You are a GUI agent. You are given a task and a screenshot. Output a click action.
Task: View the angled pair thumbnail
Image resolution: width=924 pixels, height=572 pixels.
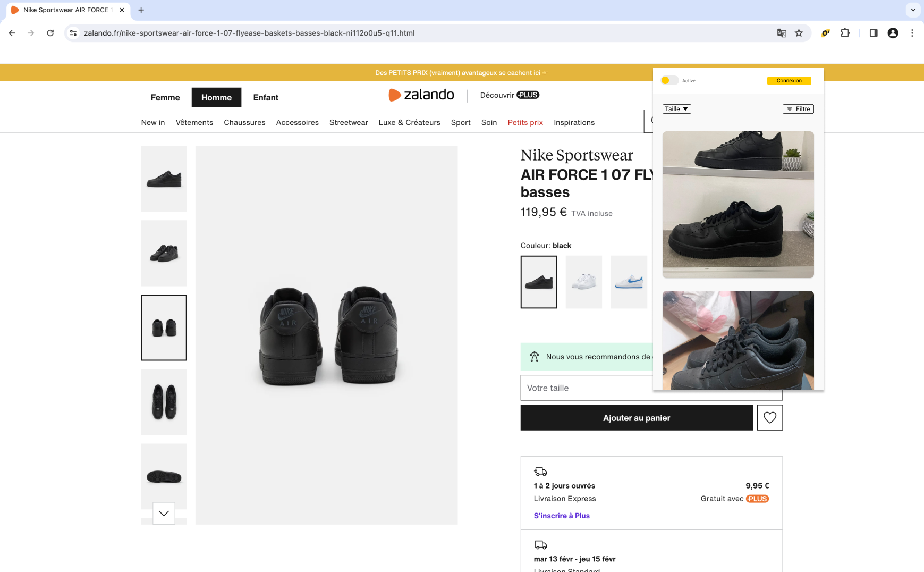pos(164,254)
